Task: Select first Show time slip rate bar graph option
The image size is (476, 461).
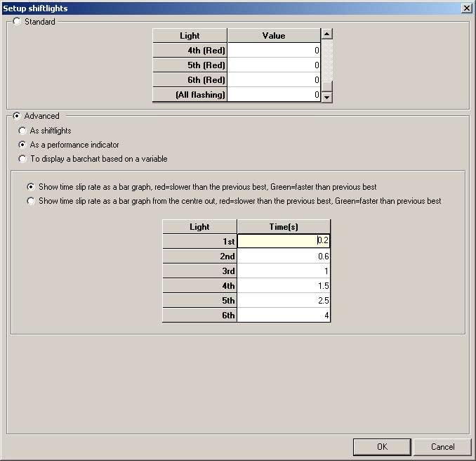Action: 31,187
